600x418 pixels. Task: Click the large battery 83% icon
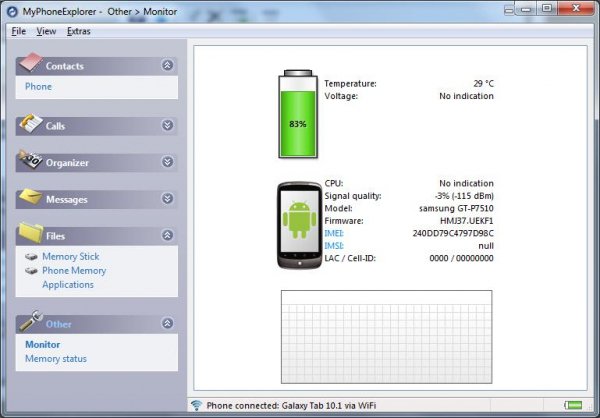pyautogui.click(x=298, y=114)
